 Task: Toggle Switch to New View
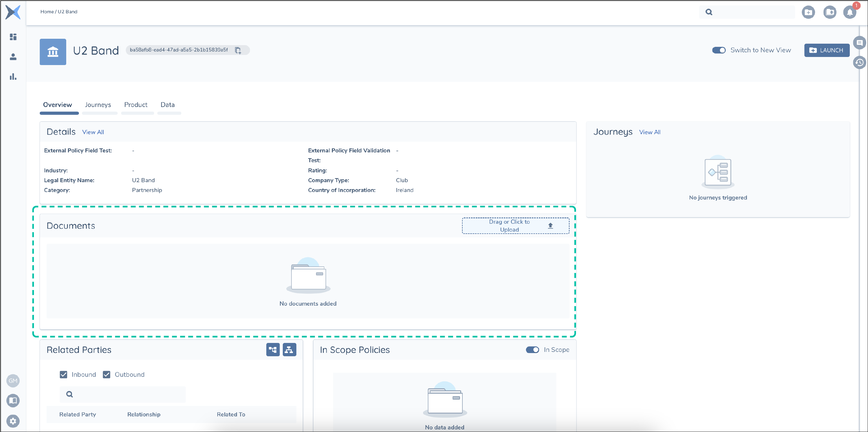pos(719,50)
